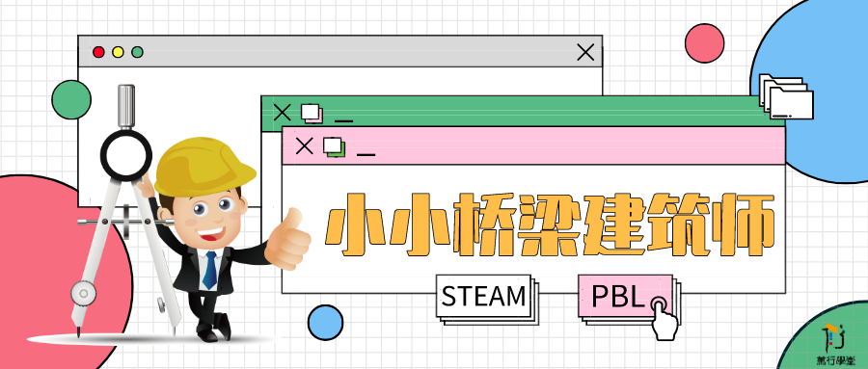Click the small pink circle near top right

pyautogui.click(x=704, y=43)
